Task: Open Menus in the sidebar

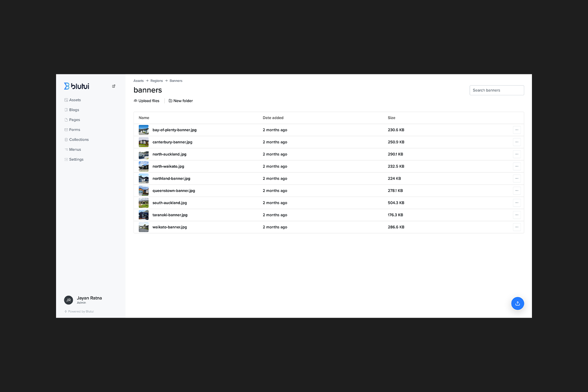Action: point(73,149)
